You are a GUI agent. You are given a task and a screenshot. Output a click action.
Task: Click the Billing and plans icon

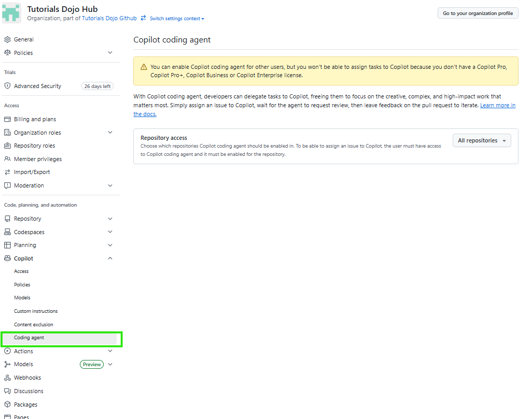(x=7, y=119)
